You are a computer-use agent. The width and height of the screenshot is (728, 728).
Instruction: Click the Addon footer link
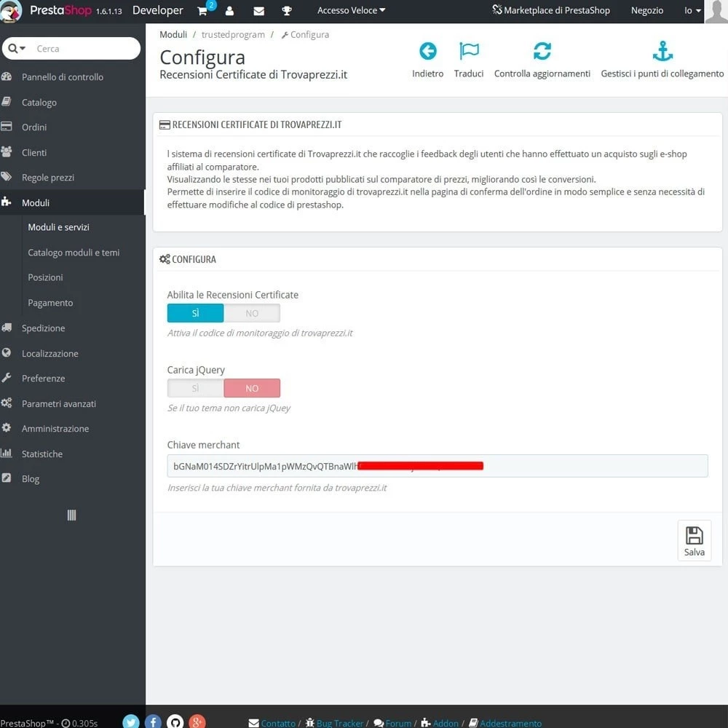(x=440, y=723)
